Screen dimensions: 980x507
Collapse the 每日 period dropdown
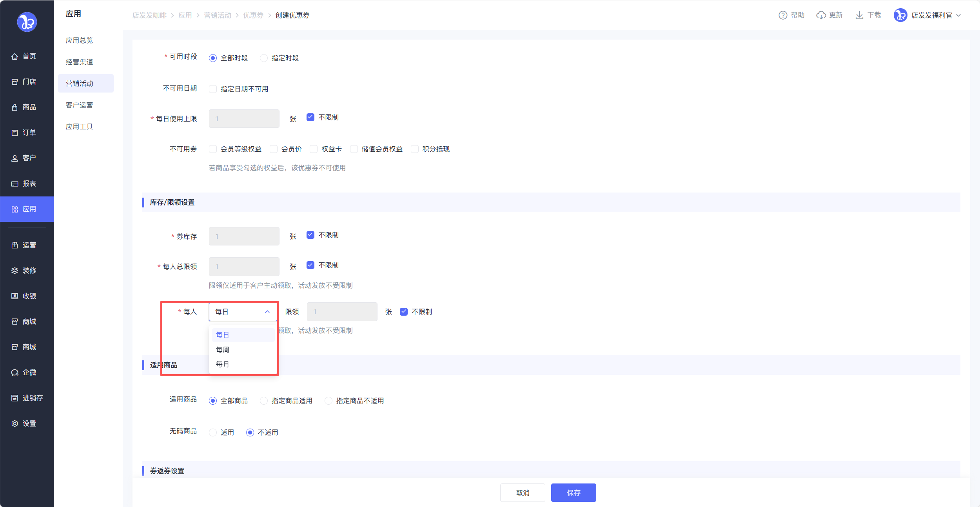click(267, 312)
